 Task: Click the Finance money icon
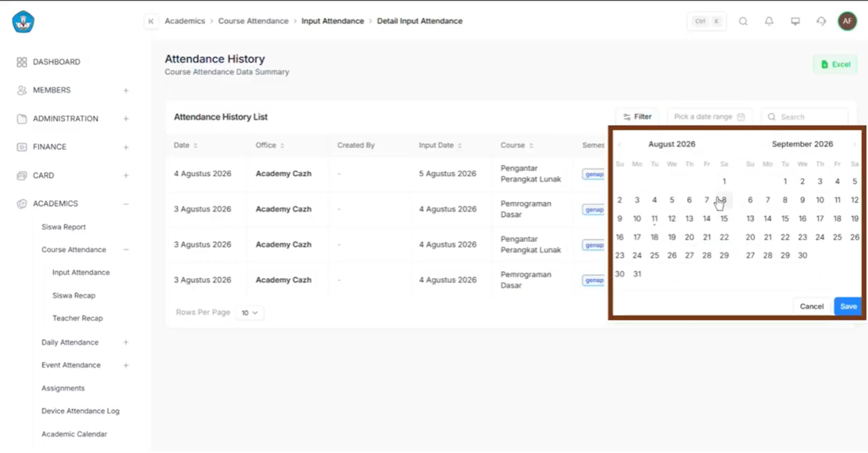(21, 147)
